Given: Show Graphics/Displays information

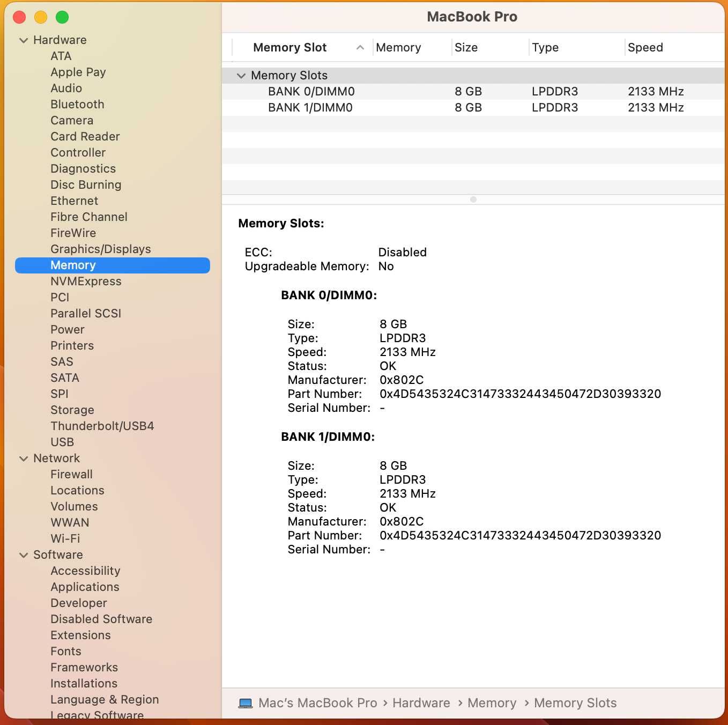Looking at the screenshot, I should click(x=101, y=249).
